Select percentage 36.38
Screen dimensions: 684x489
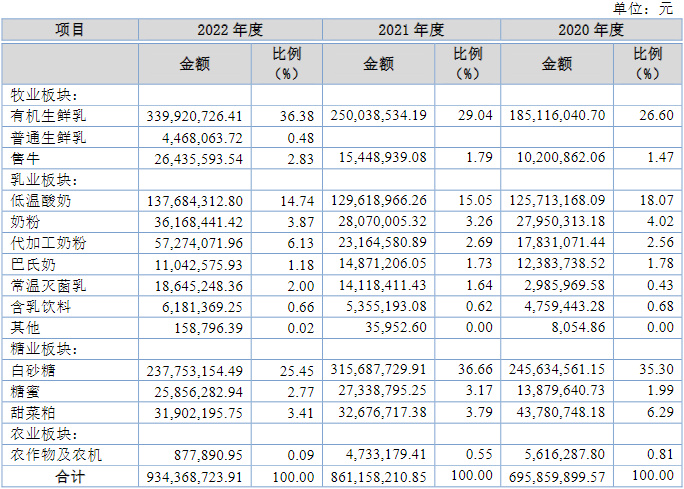coord(297,116)
